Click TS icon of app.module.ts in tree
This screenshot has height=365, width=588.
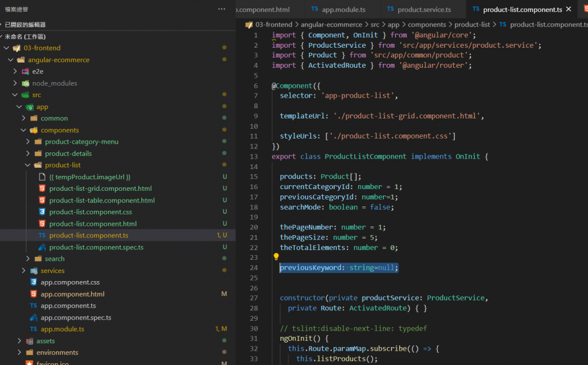33,329
